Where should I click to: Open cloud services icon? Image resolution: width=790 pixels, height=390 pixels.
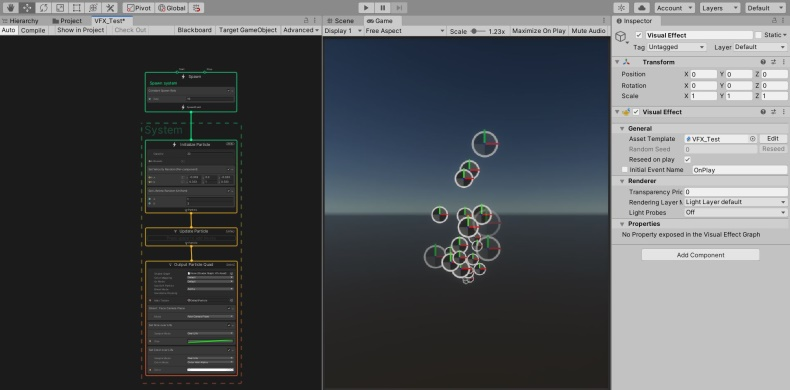pos(641,8)
